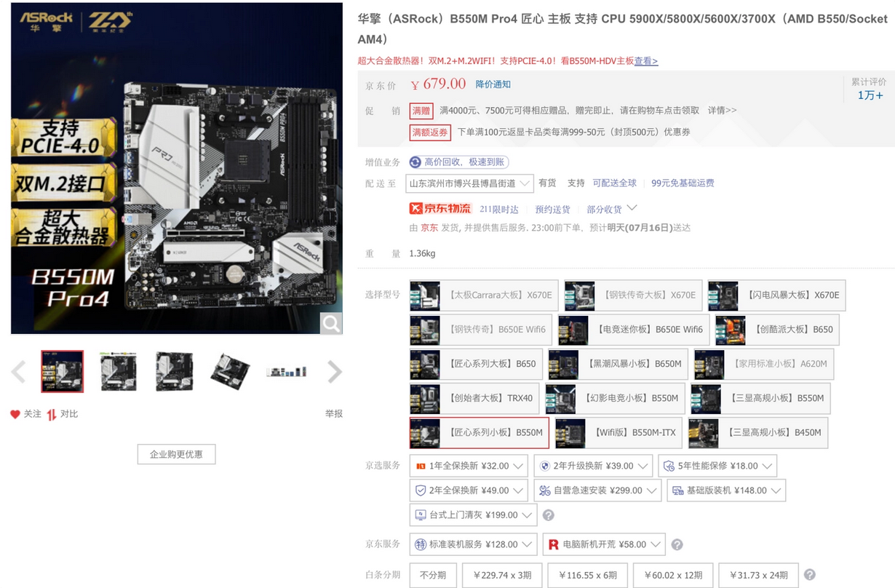Choose model 【幻影电竞小板】B550M
This screenshot has height=588, width=895.
coord(615,398)
